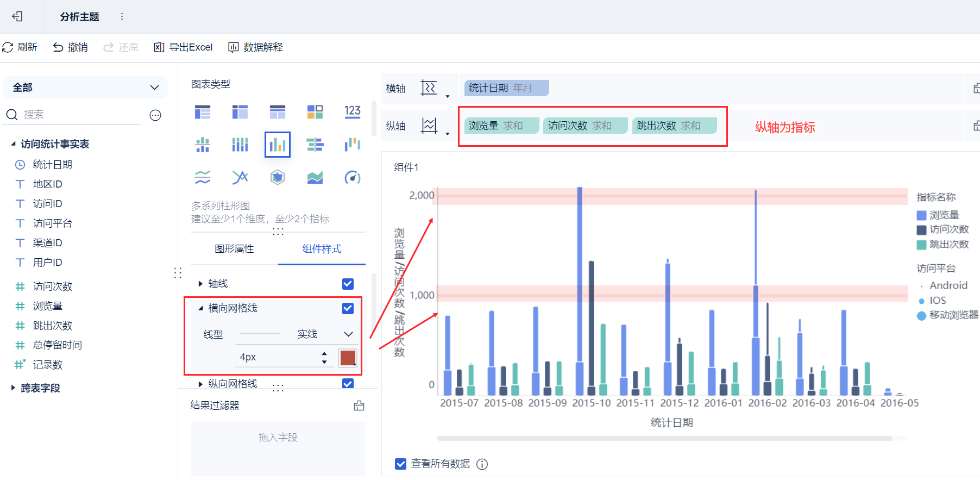Viewport: 980px width, 480px height.
Task: Select the colored four-block chart type icon
Action: click(315, 112)
